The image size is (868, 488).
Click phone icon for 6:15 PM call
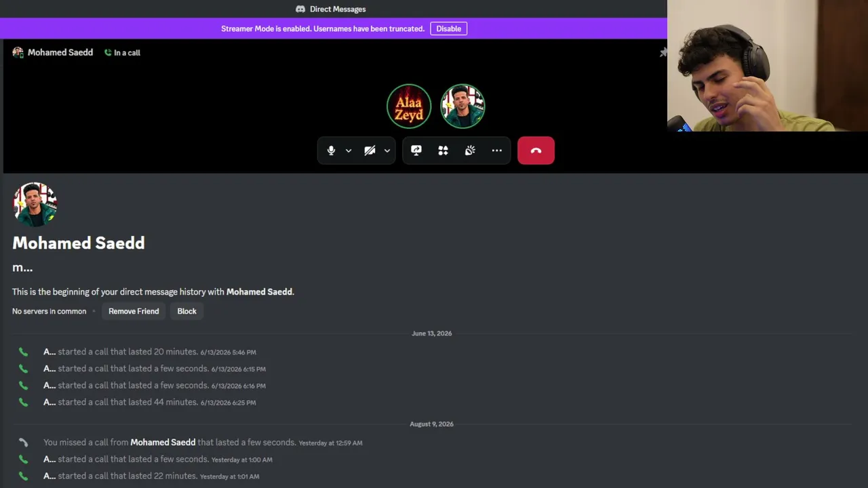[24, 369]
